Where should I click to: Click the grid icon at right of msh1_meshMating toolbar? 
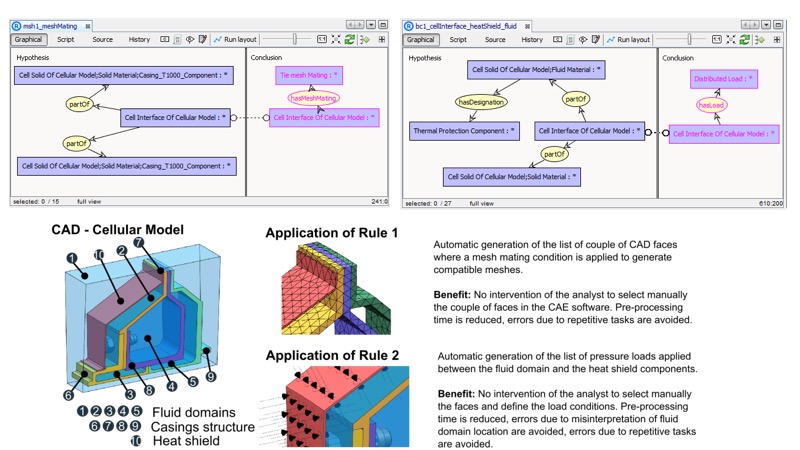coord(382,40)
